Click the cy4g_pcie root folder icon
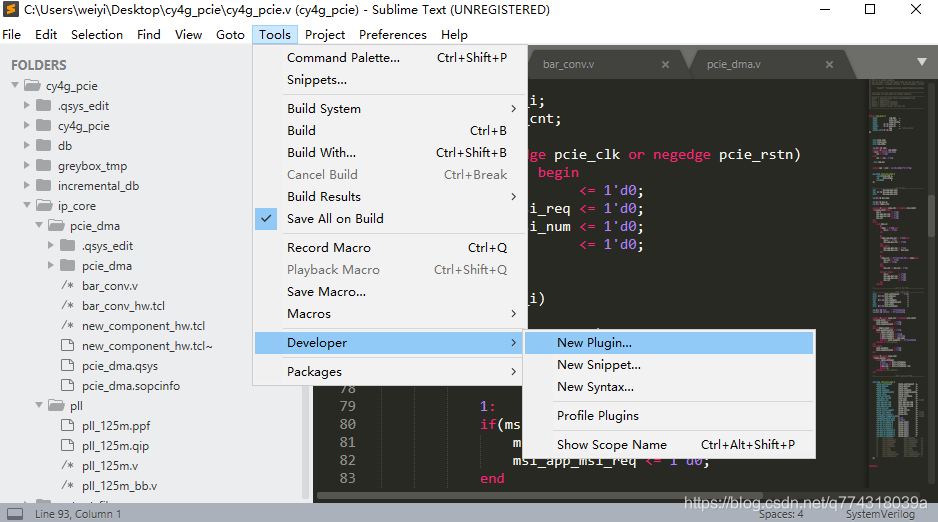 (x=32, y=86)
